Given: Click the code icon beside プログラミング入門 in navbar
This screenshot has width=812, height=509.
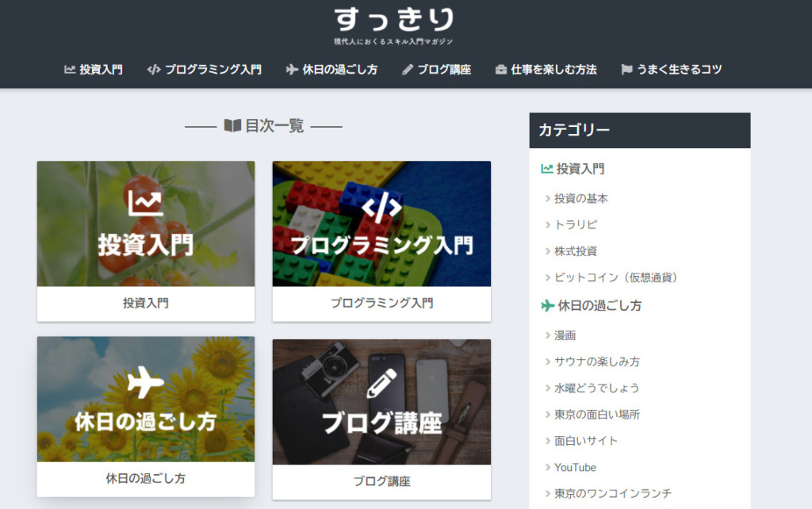Looking at the screenshot, I should point(153,70).
